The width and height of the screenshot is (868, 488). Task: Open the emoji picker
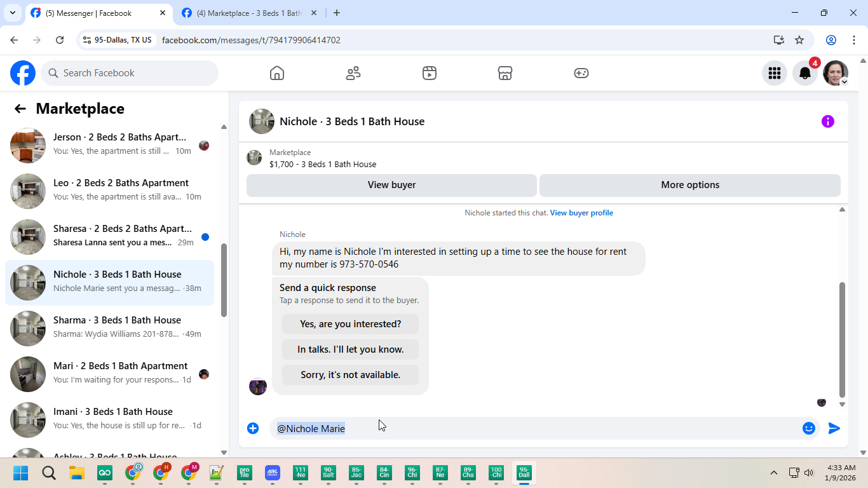tap(809, 428)
